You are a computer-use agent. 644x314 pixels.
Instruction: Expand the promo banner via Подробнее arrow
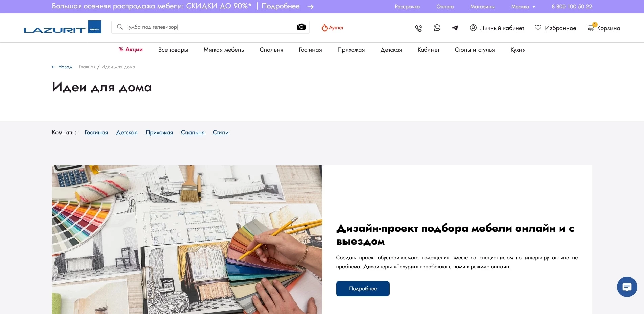(x=310, y=6)
